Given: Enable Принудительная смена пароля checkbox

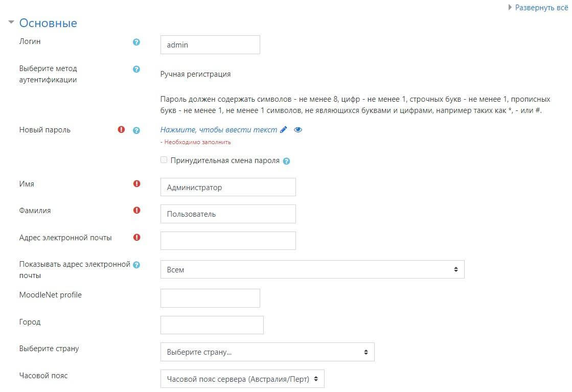Looking at the screenshot, I should [x=164, y=160].
